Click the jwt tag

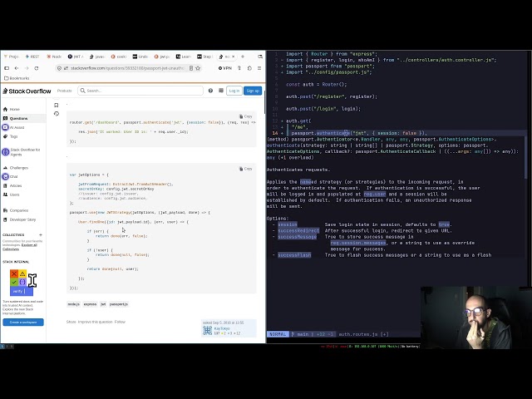[103, 304]
